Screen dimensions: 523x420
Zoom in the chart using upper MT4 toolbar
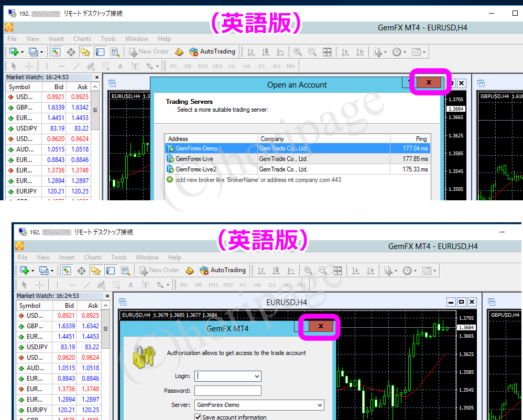298,52
